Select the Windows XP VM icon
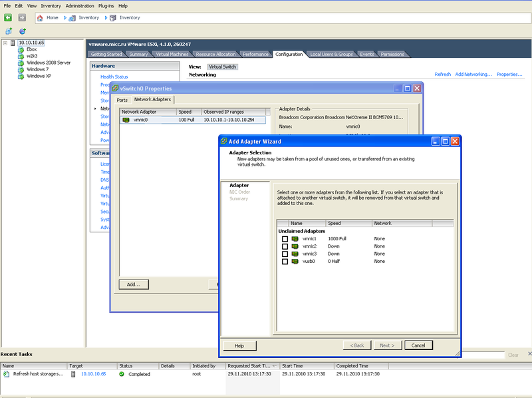The width and height of the screenshot is (532, 398). pyautogui.click(x=21, y=76)
